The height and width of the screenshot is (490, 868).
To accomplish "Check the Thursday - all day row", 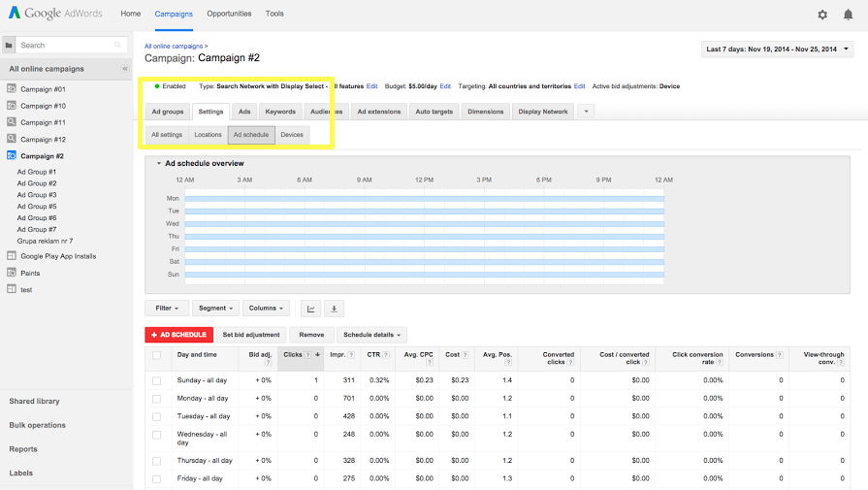I will [x=157, y=461].
